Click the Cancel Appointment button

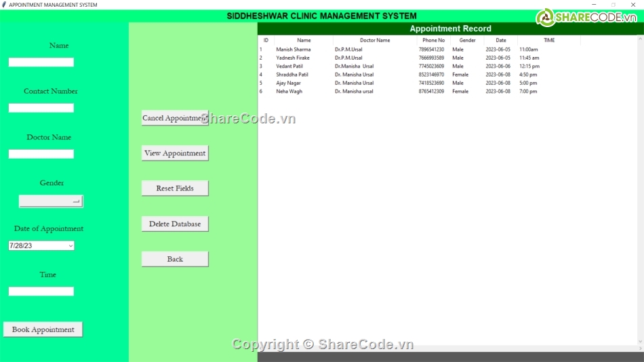[174, 118]
